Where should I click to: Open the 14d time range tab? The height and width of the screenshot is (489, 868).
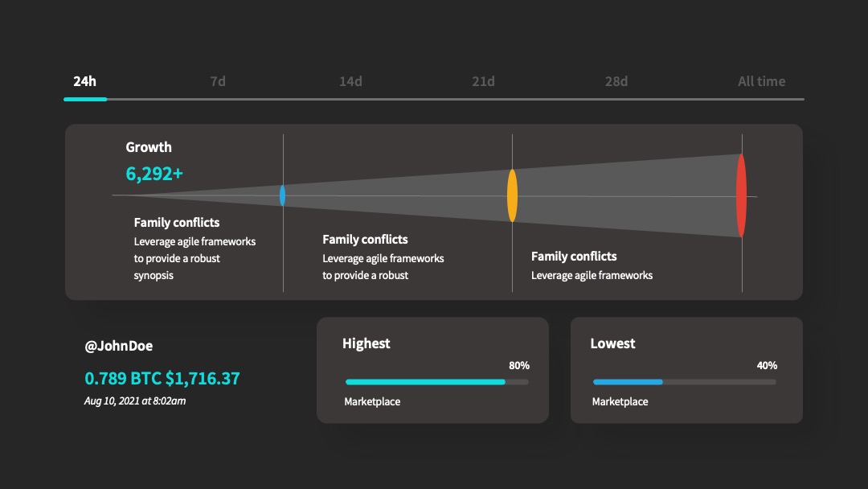pyautogui.click(x=350, y=81)
